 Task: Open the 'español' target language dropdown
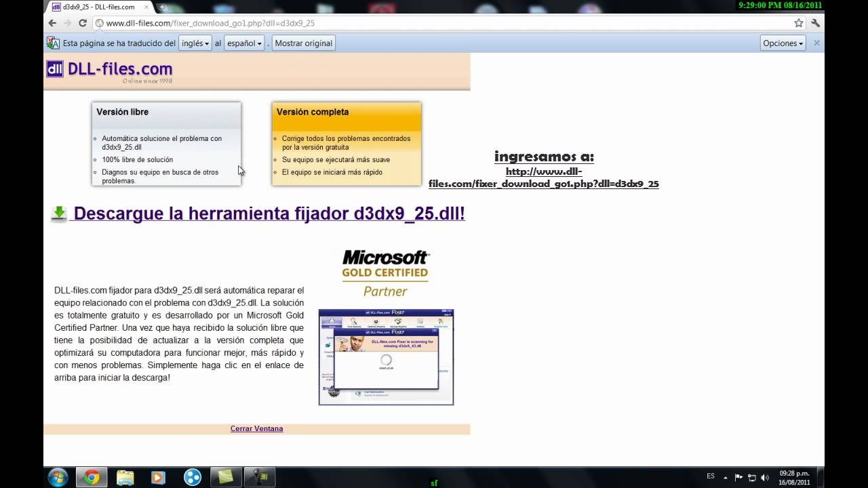tap(244, 43)
